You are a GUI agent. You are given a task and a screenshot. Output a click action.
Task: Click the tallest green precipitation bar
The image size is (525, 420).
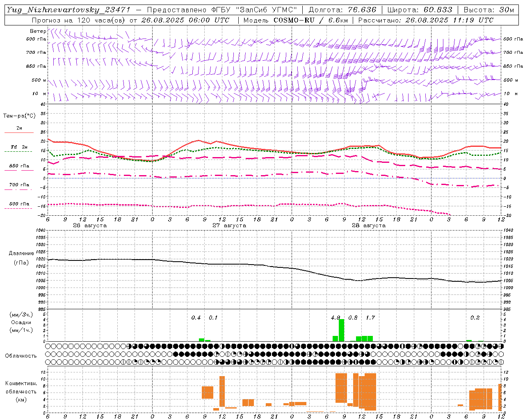[341, 330]
